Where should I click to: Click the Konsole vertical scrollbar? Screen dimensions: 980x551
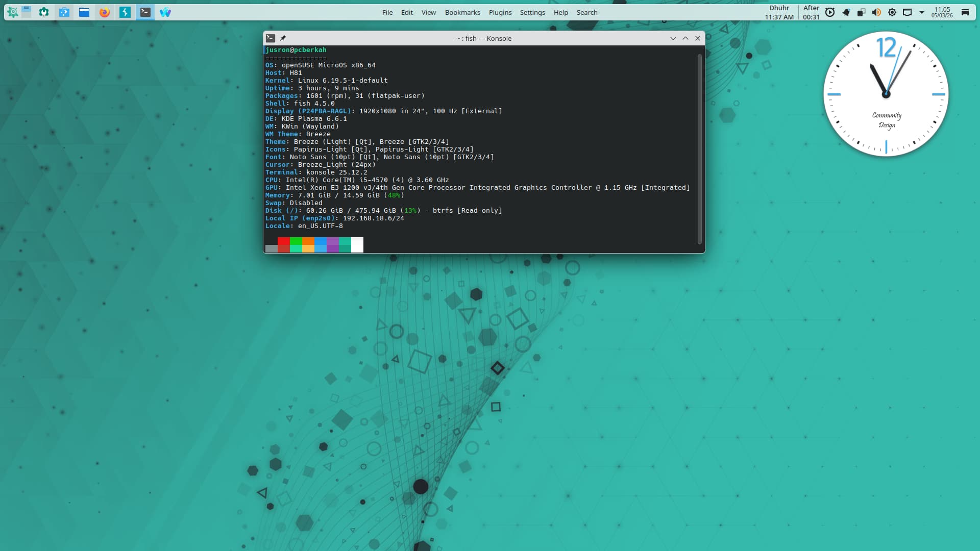point(699,148)
